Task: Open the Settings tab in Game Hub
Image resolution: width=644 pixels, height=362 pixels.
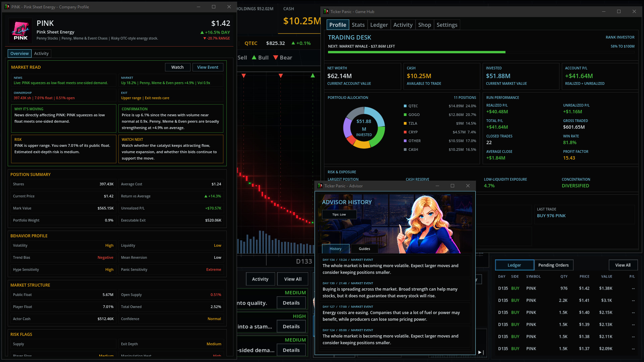Action: (447, 25)
